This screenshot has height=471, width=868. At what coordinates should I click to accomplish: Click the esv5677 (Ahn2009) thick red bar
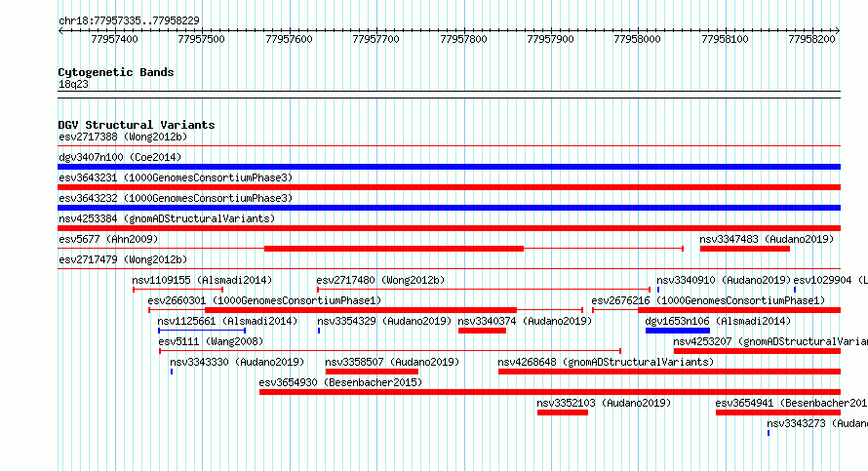(x=394, y=249)
